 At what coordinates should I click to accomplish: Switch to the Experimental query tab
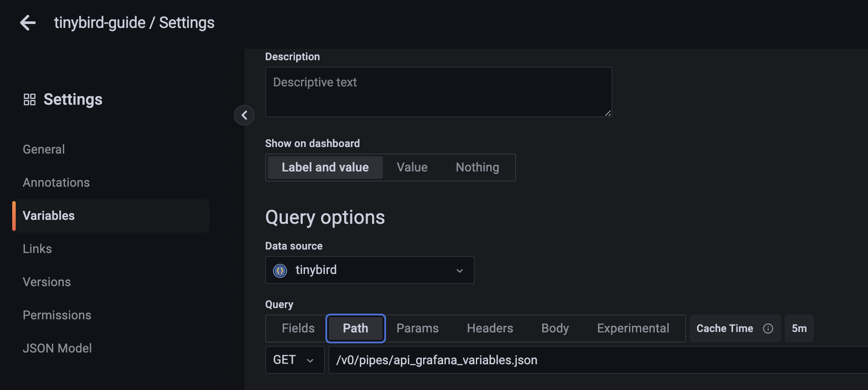633,328
